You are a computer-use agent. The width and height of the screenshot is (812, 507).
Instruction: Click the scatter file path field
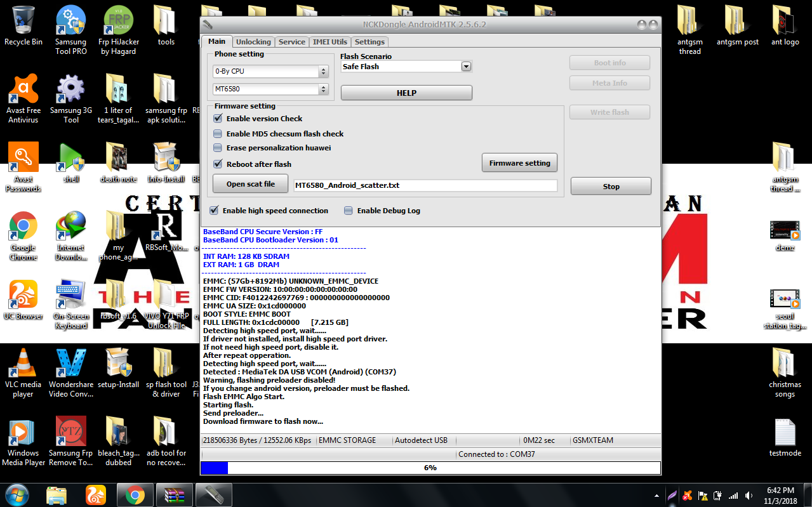coord(425,185)
